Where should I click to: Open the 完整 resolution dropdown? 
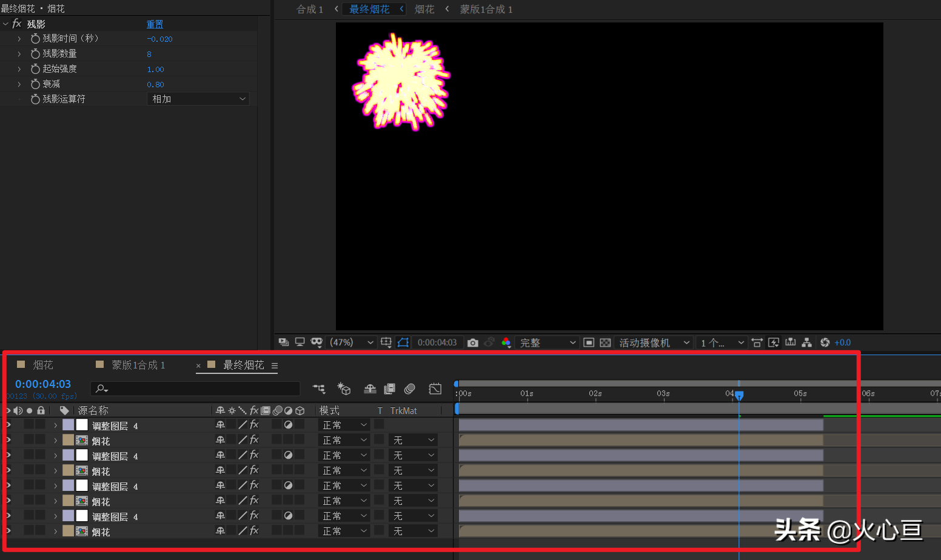pyautogui.click(x=548, y=342)
